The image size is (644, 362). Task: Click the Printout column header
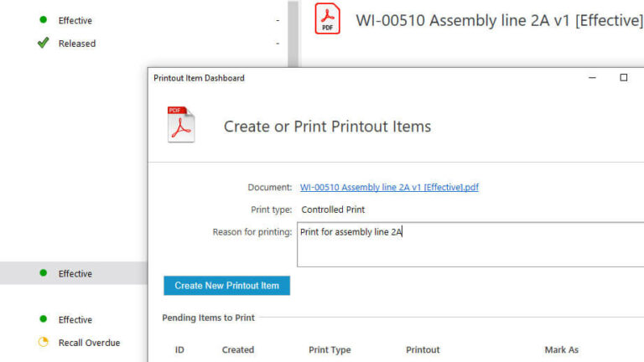423,349
